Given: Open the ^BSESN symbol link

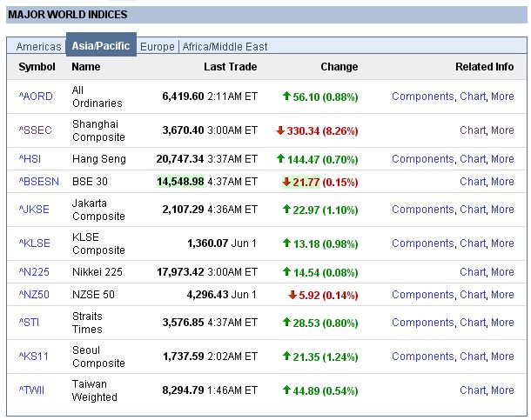Looking at the screenshot, I should pos(38,182).
